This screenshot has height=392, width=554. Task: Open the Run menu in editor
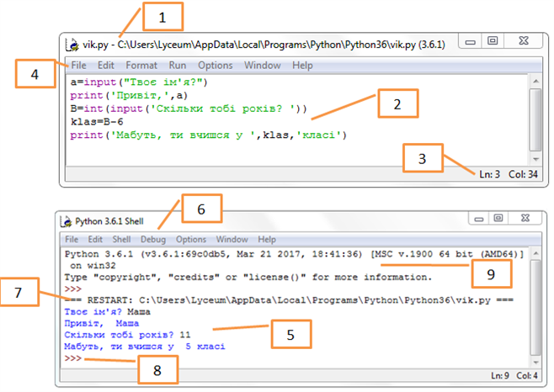(x=178, y=65)
